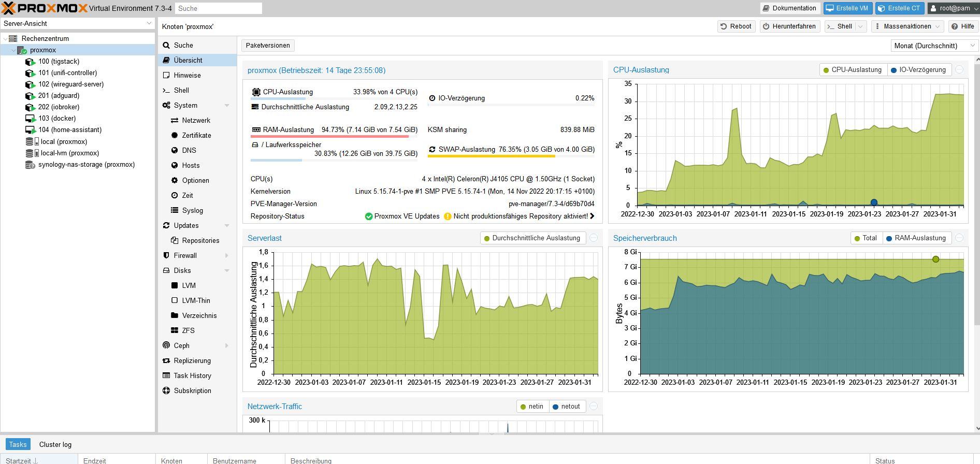
Task: Click the 201 (adguard) container icon
Action: click(30, 96)
